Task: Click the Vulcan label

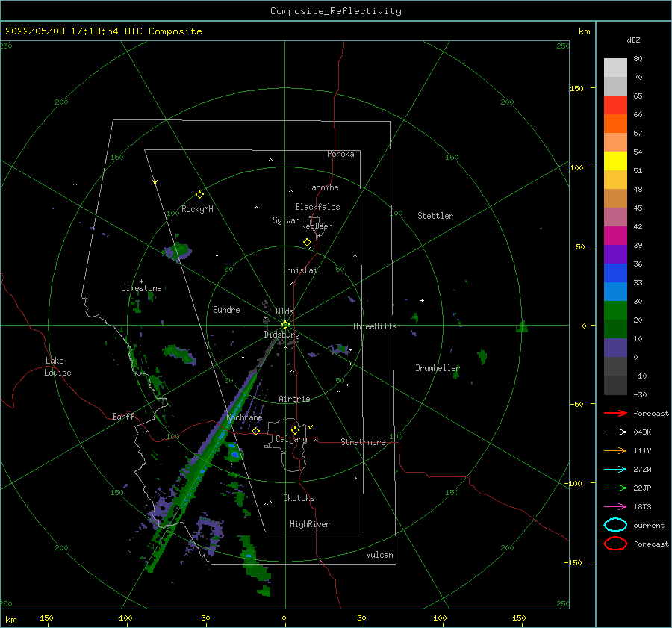Action: (380, 555)
